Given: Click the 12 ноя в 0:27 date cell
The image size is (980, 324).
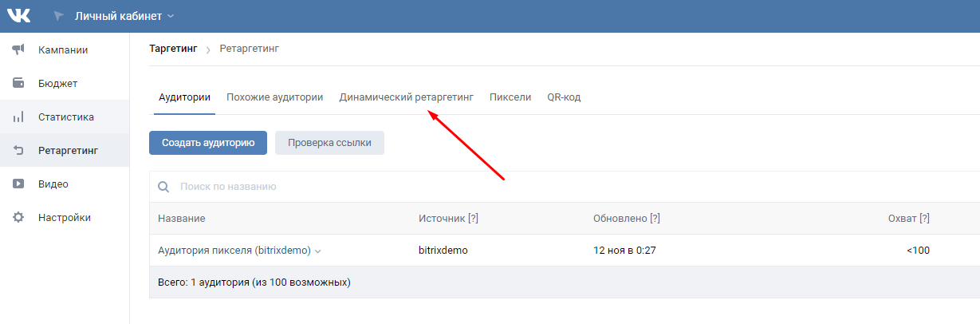Looking at the screenshot, I should pyautogui.click(x=624, y=251).
